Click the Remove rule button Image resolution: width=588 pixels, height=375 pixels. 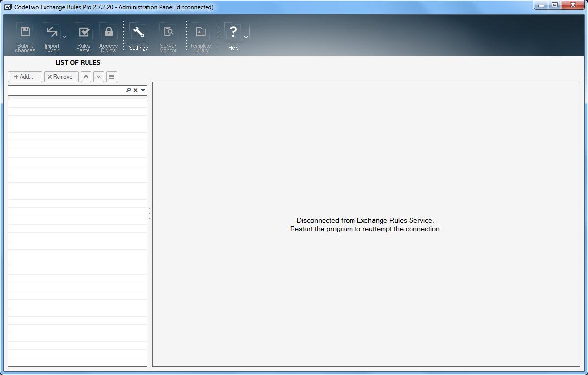click(x=61, y=77)
